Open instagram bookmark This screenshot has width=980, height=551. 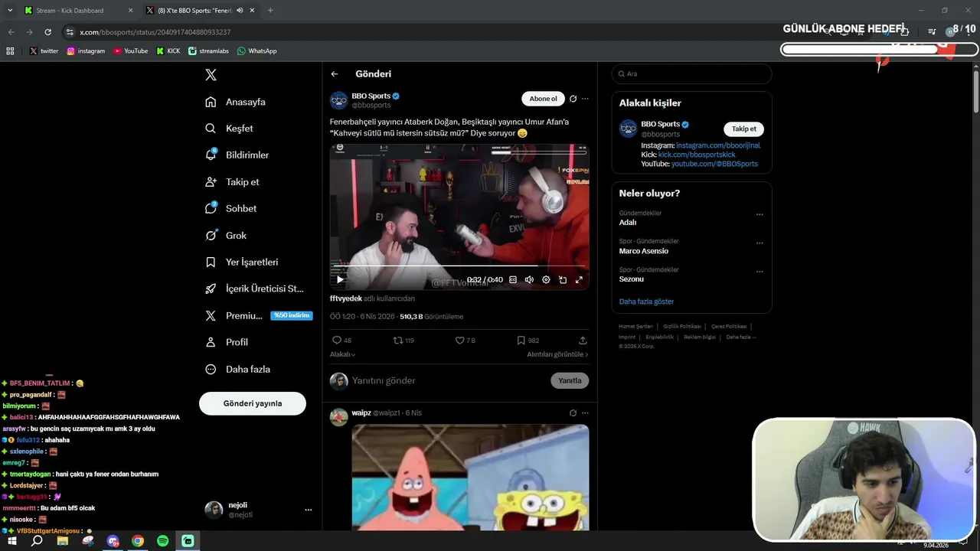(86, 51)
